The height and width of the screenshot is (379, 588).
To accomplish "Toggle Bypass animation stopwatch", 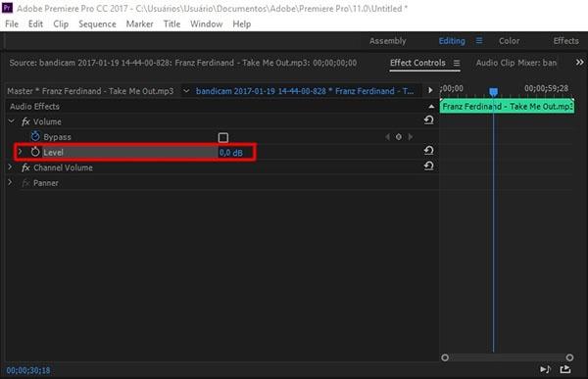I will coord(35,136).
